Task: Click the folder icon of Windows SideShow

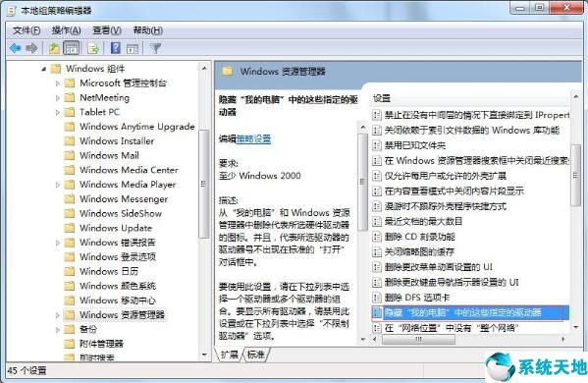Action: [x=70, y=213]
